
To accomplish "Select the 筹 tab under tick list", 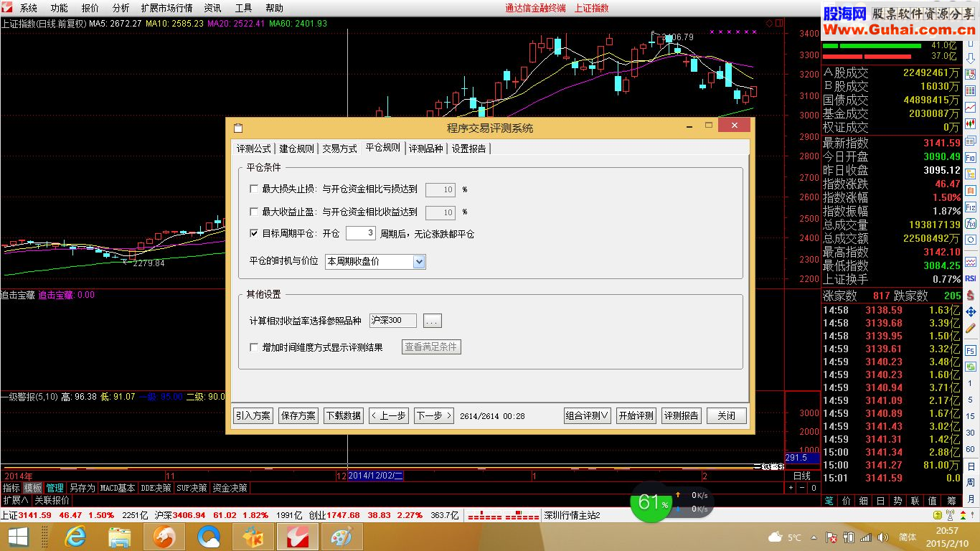I will [x=951, y=500].
